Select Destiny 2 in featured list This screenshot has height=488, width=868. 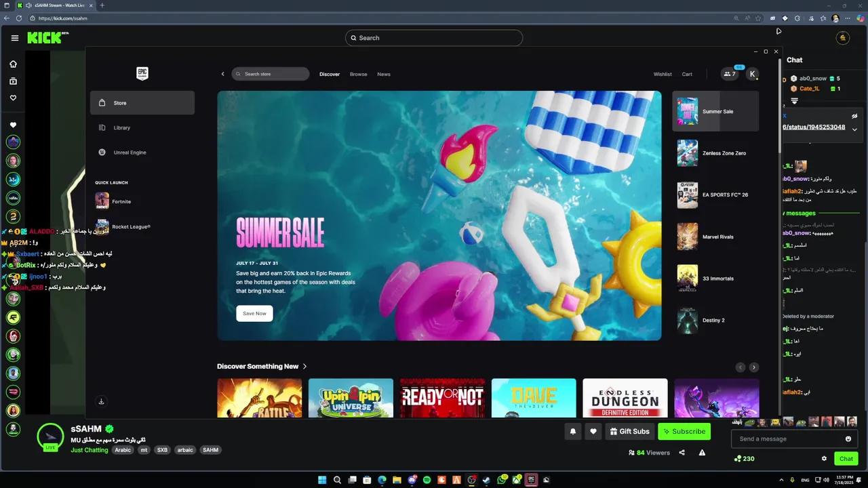[715, 320]
